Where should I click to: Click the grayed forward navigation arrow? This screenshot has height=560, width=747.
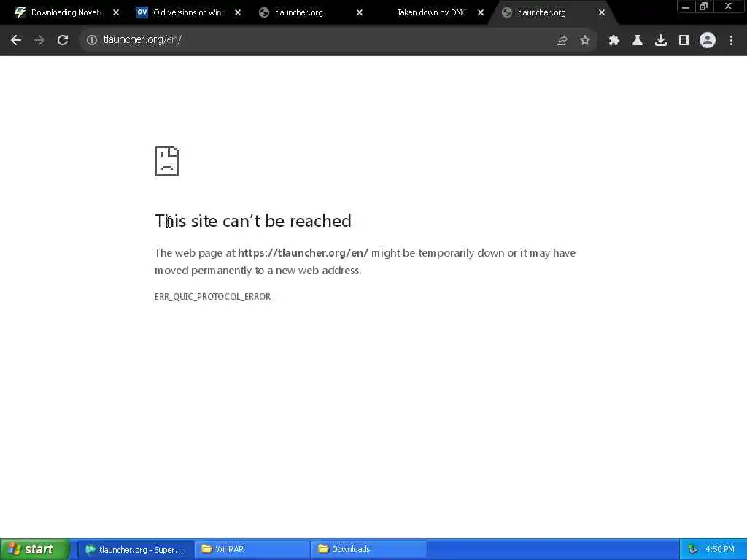(39, 40)
